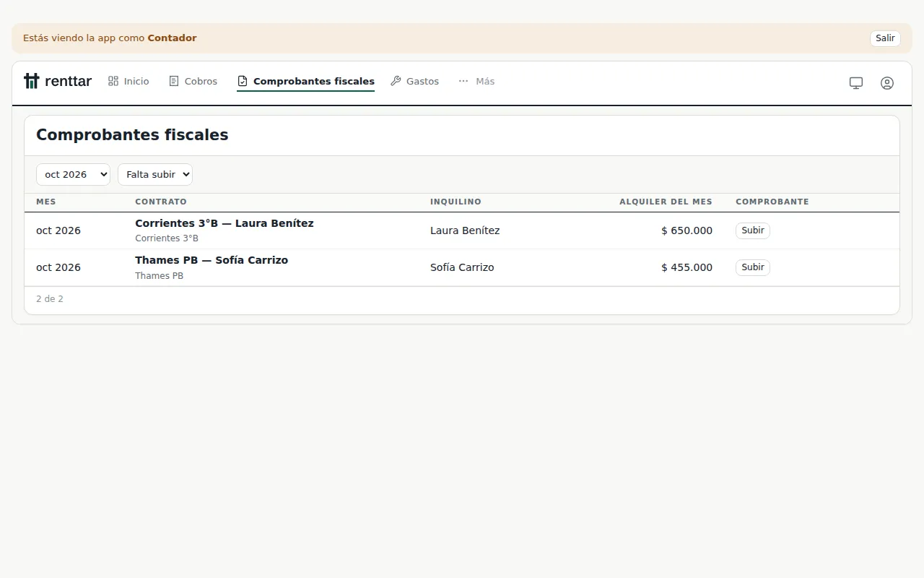
Task: Click inquilino name Laura Benítez
Action: [x=465, y=230]
